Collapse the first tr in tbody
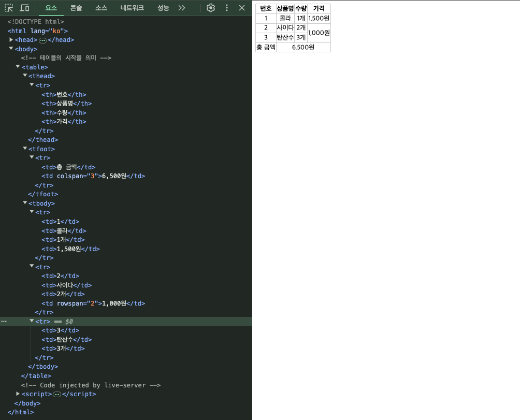 click(32, 212)
